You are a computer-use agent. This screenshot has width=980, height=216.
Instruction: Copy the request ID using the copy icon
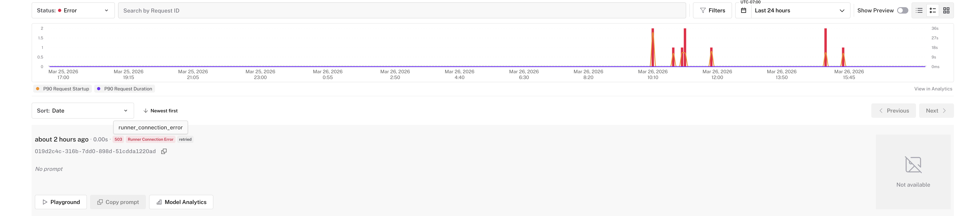164,151
